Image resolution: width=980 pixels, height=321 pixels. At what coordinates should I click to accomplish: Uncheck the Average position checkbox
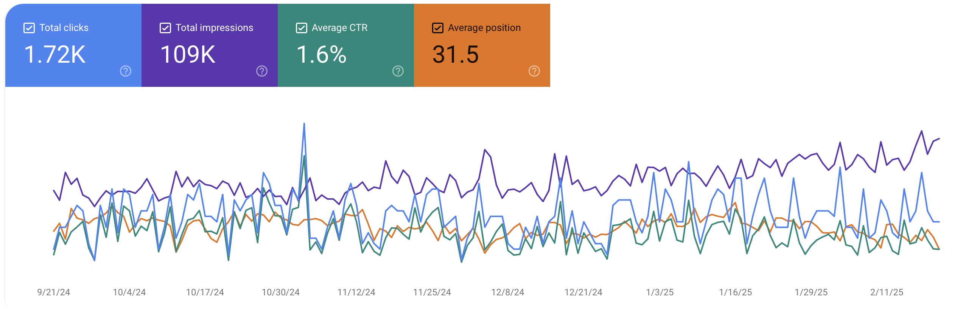click(x=437, y=28)
